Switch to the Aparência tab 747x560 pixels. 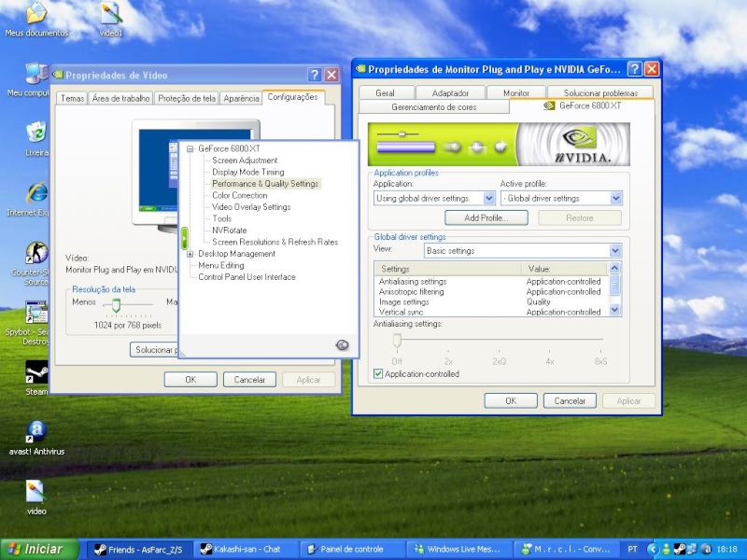tap(241, 98)
